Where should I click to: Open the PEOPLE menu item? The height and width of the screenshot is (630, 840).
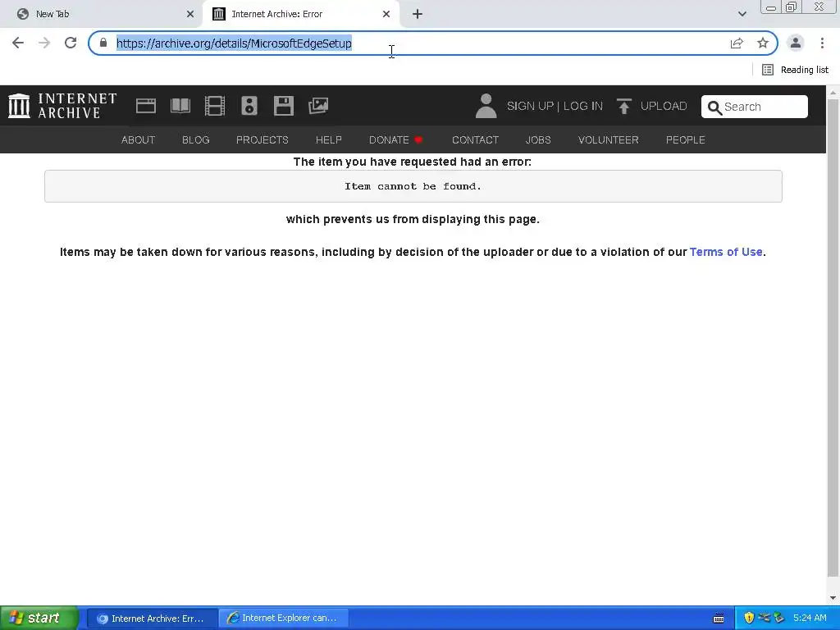pyautogui.click(x=685, y=139)
